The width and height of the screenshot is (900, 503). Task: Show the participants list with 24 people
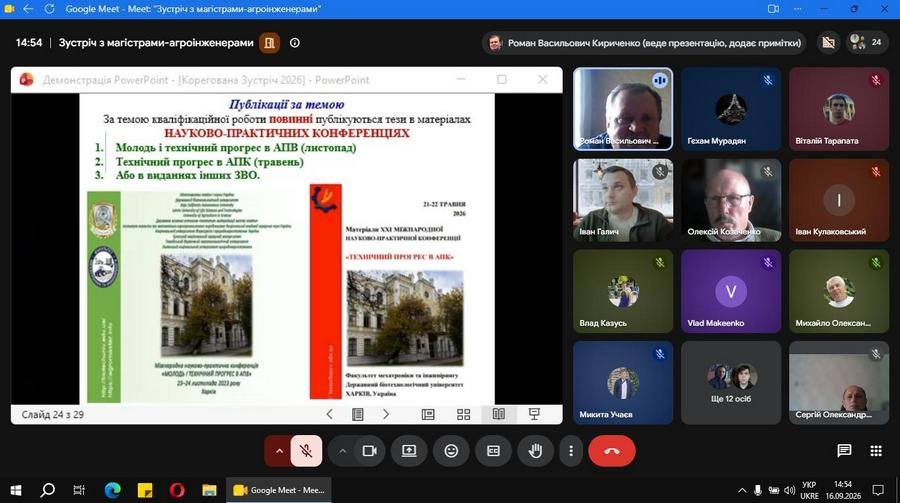tap(866, 42)
